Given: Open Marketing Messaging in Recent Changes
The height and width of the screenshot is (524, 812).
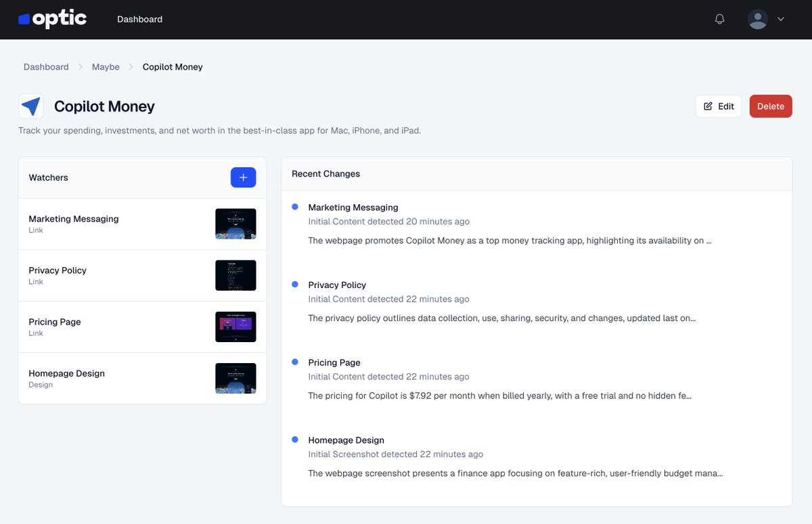Looking at the screenshot, I should [353, 208].
